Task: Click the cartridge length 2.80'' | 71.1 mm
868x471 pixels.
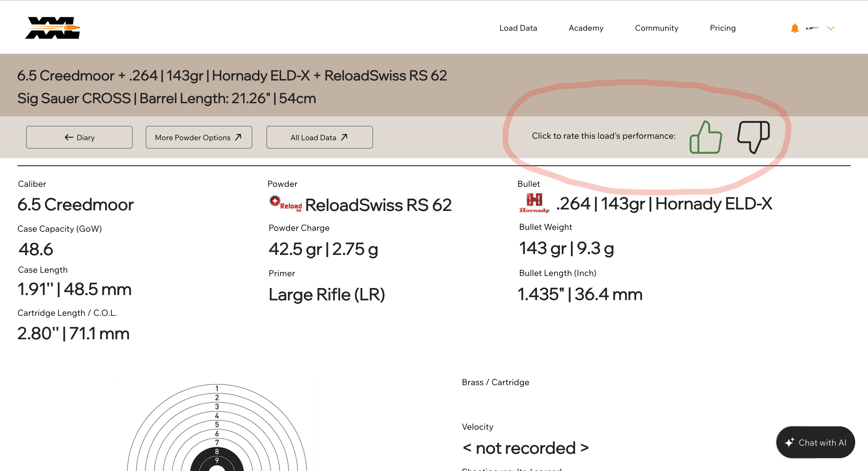Action: (74, 333)
